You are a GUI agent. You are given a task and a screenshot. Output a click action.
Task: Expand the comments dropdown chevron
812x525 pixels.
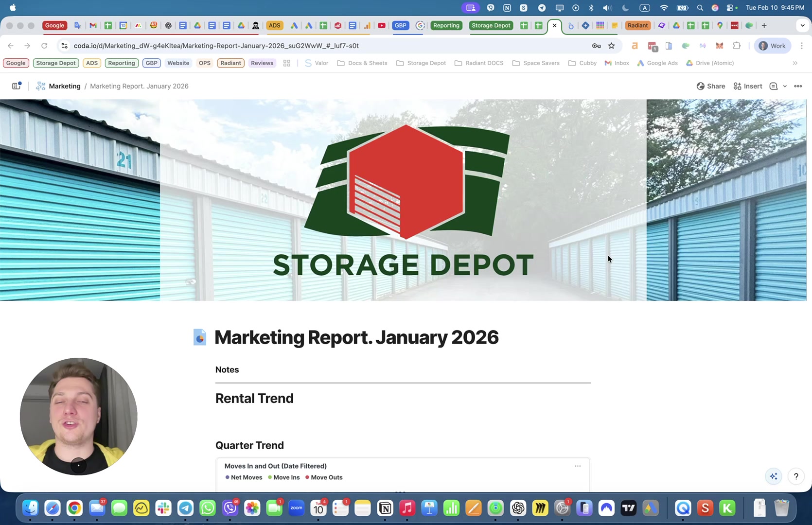tap(785, 86)
